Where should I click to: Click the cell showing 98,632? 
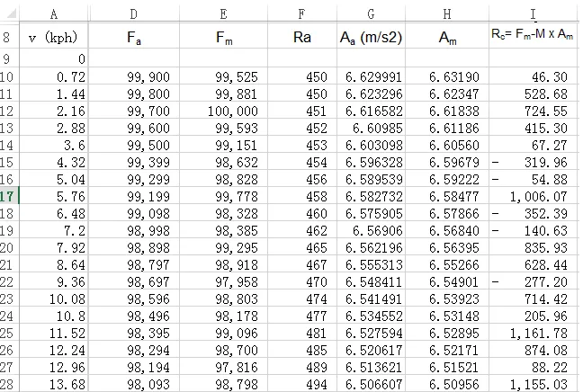(x=223, y=162)
